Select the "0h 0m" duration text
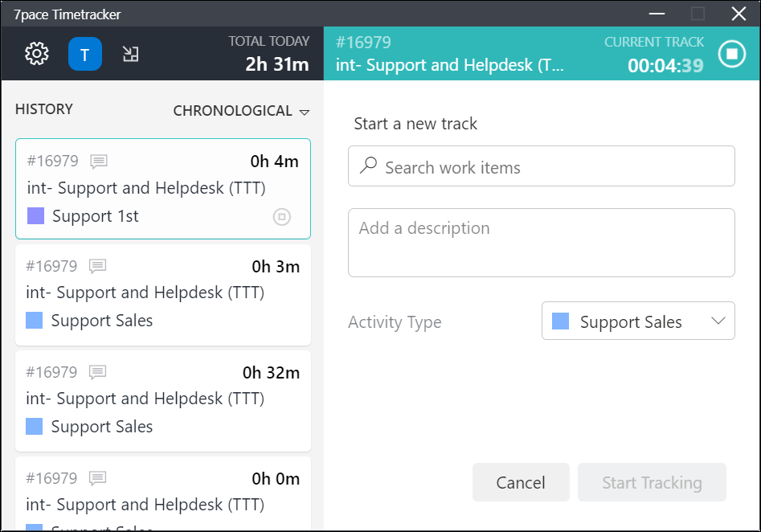Image resolution: width=761 pixels, height=532 pixels. click(276, 479)
